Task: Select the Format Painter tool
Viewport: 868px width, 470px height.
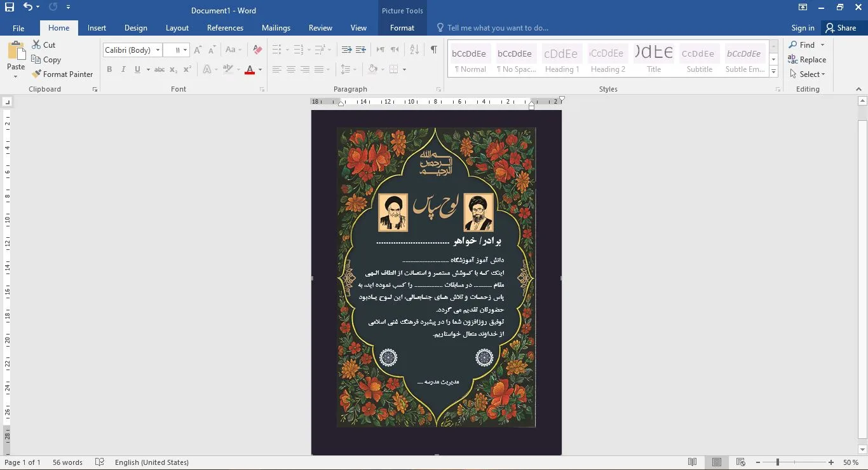Action: 62,74
